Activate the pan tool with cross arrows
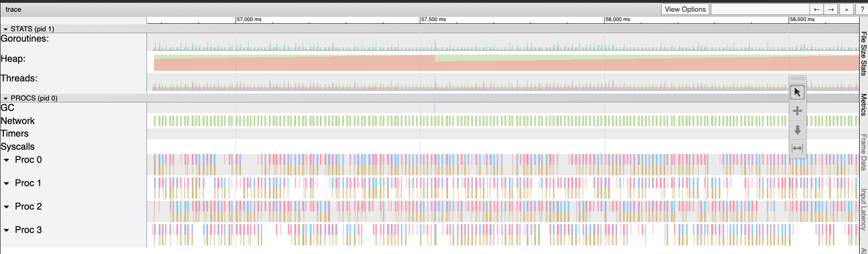The width and height of the screenshot is (868, 254). pos(797,111)
